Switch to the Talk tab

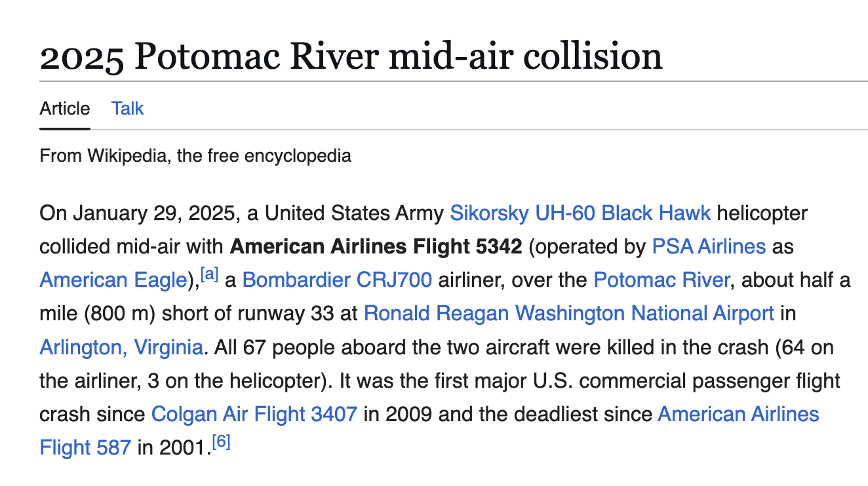pyautogui.click(x=127, y=108)
